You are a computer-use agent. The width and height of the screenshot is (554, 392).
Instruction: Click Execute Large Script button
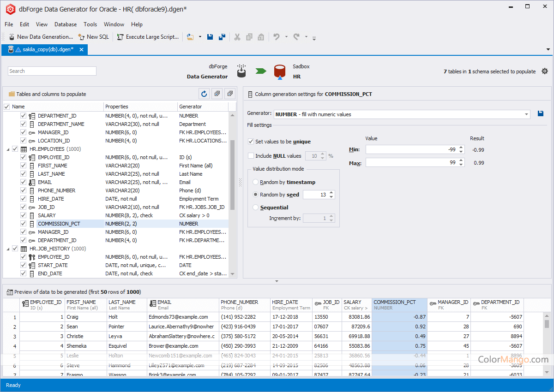148,37
